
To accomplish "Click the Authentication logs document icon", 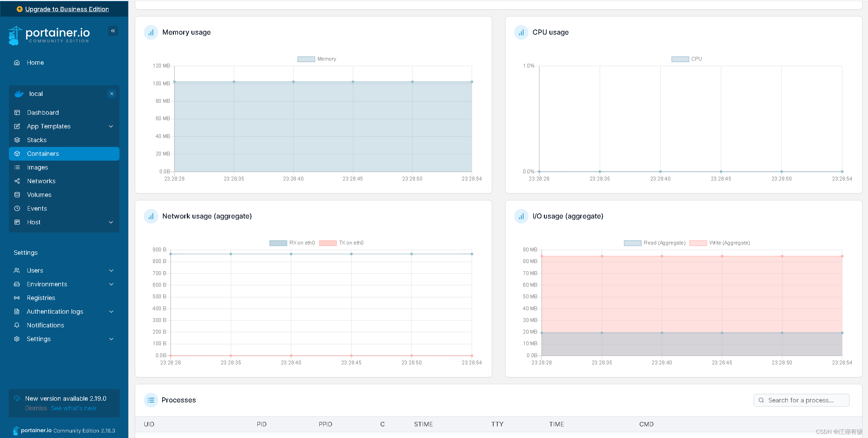I will [17, 312].
